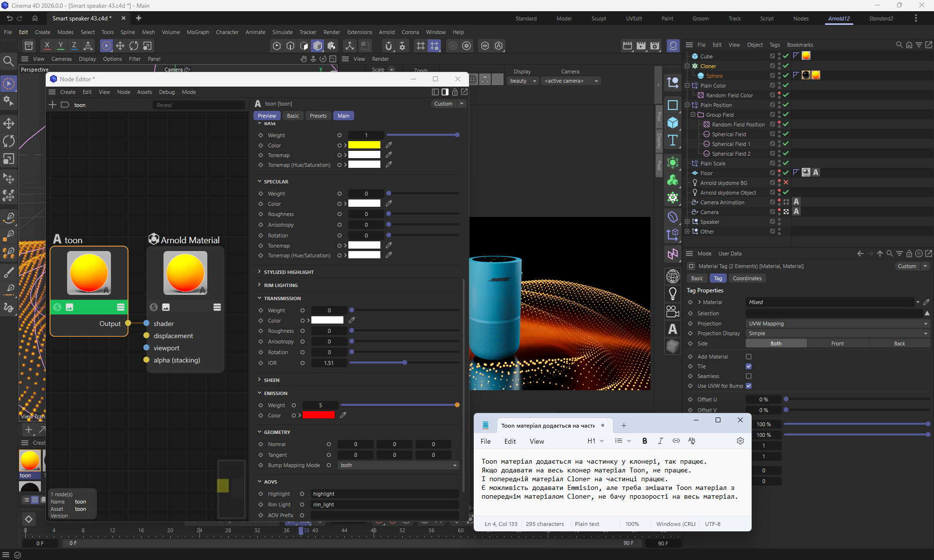934x560 pixels.
Task: Click the Light bulb icon in palette
Action: 673,293
